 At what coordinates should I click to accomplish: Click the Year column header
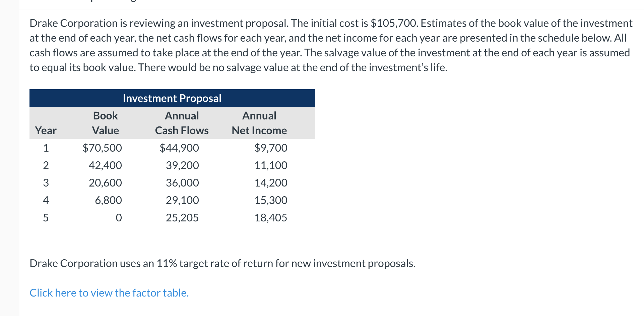coord(46,130)
